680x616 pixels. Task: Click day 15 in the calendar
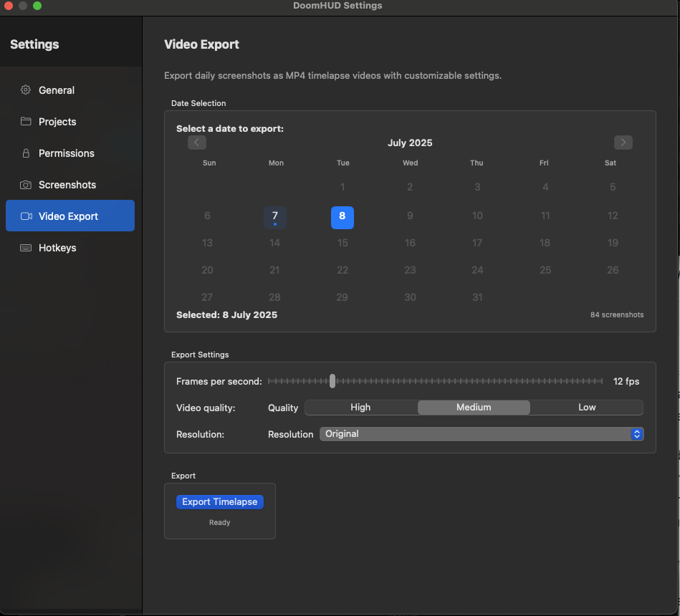tap(343, 243)
